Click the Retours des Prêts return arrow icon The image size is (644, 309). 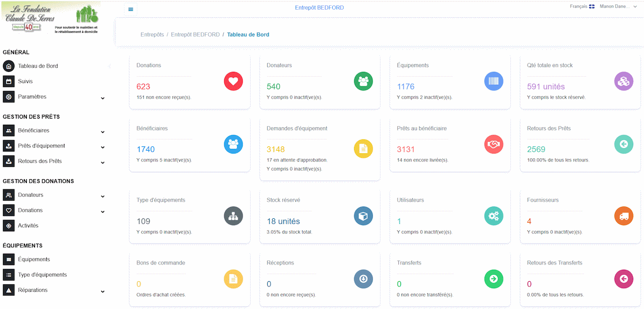[624, 144]
